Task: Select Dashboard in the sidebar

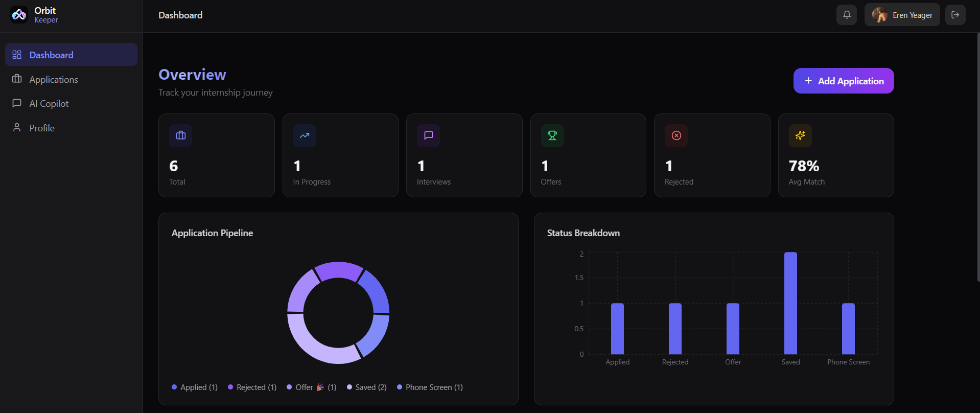Action: [71, 55]
